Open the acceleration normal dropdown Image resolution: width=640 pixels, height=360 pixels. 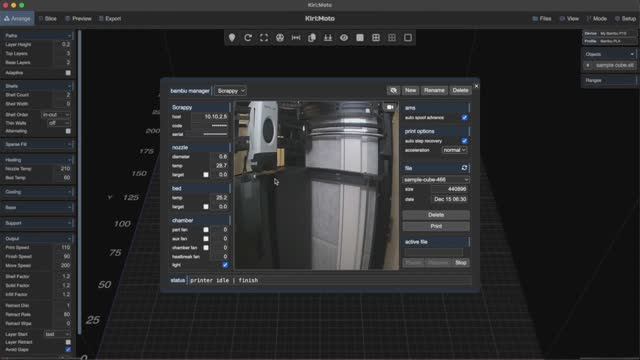point(454,150)
